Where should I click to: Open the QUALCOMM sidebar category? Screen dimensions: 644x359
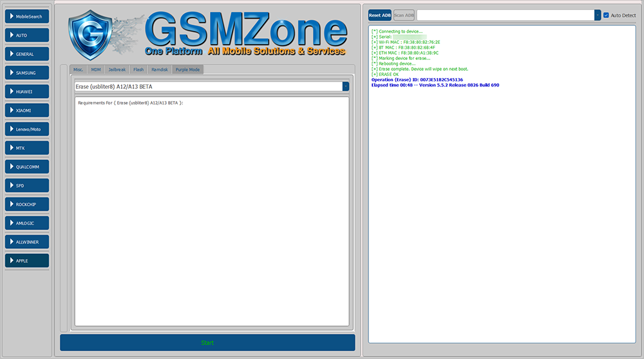27,166
